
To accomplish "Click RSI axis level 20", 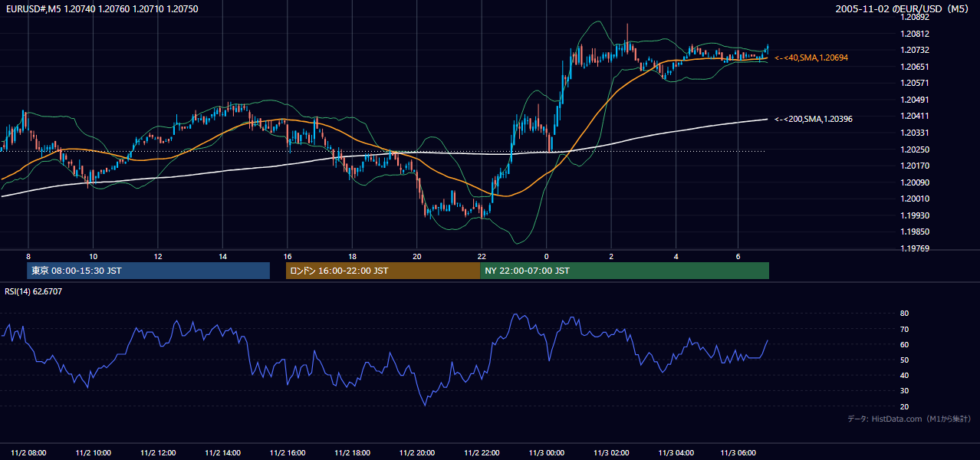I will (904, 406).
